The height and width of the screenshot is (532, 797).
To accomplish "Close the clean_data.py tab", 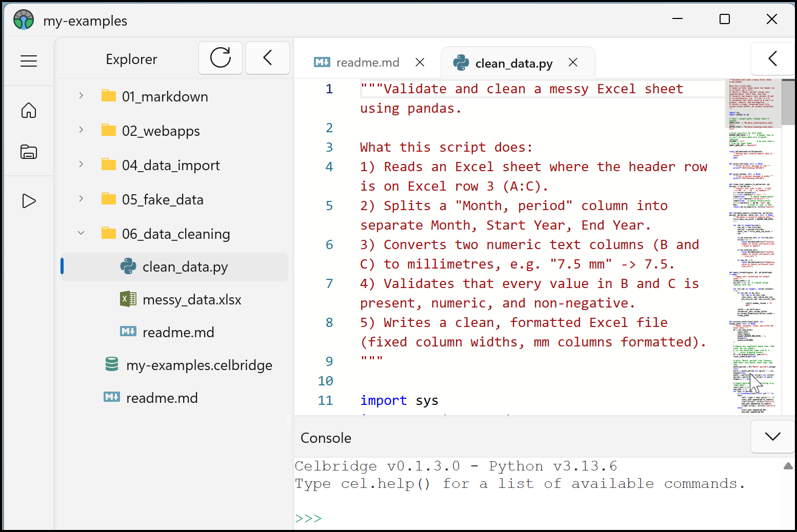I will click(x=573, y=63).
